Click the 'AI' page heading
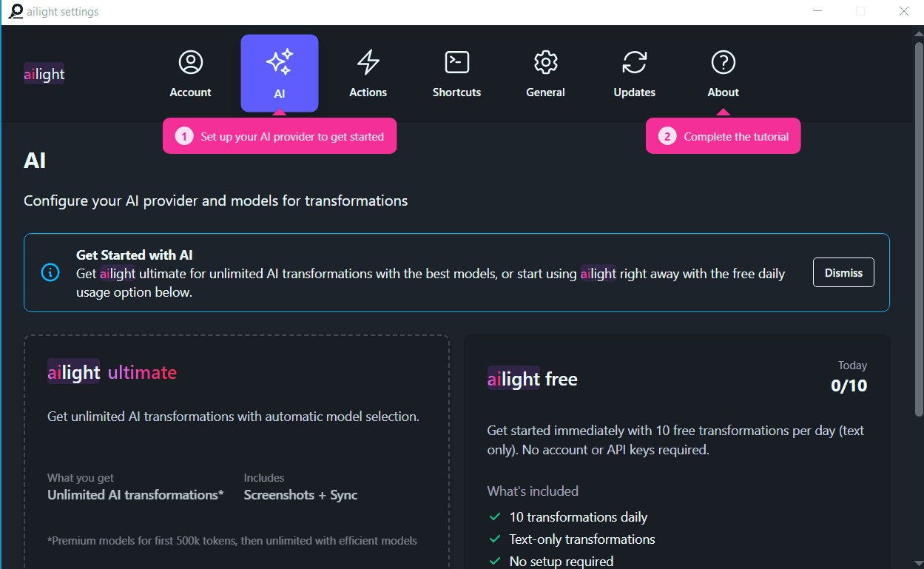 [35, 161]
